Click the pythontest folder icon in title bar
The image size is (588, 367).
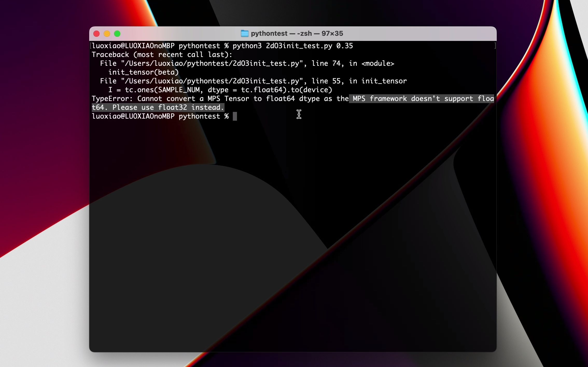[x=244, y=33]
